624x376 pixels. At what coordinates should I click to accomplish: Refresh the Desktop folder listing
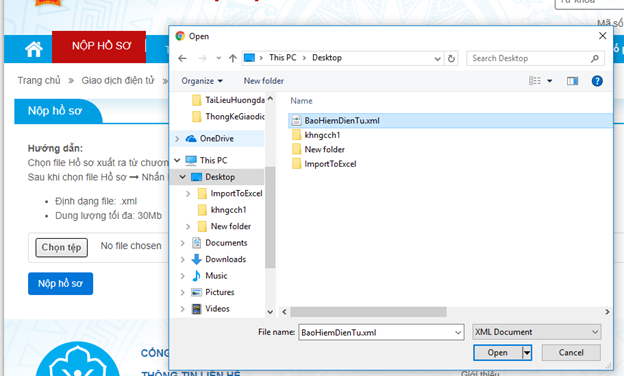[451, 58]
